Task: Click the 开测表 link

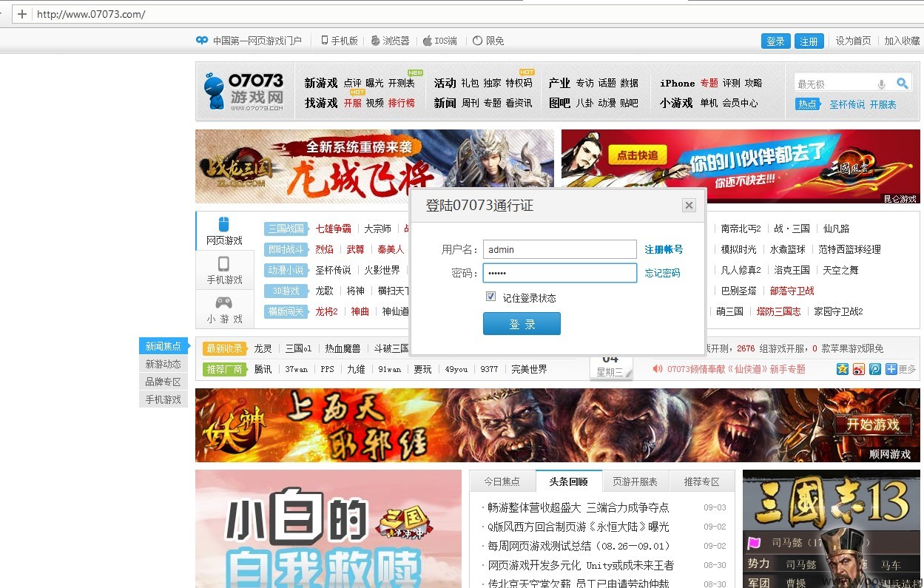Action: [x=401, y=83]
